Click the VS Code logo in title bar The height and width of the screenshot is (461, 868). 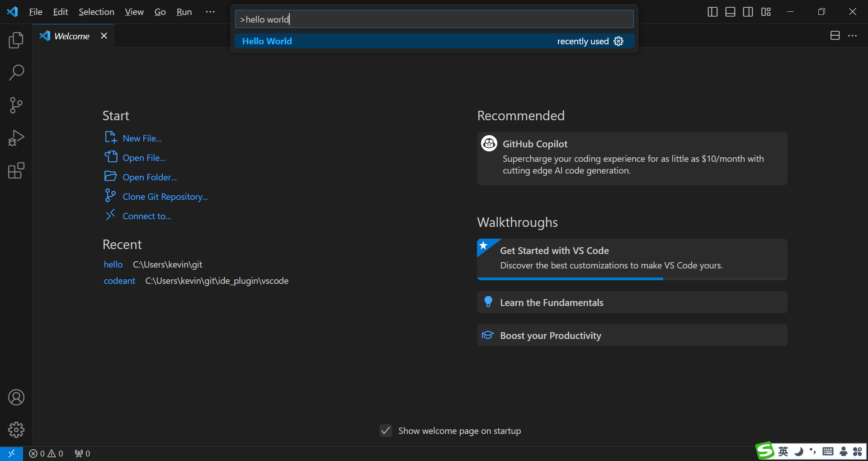coord(12,12)
